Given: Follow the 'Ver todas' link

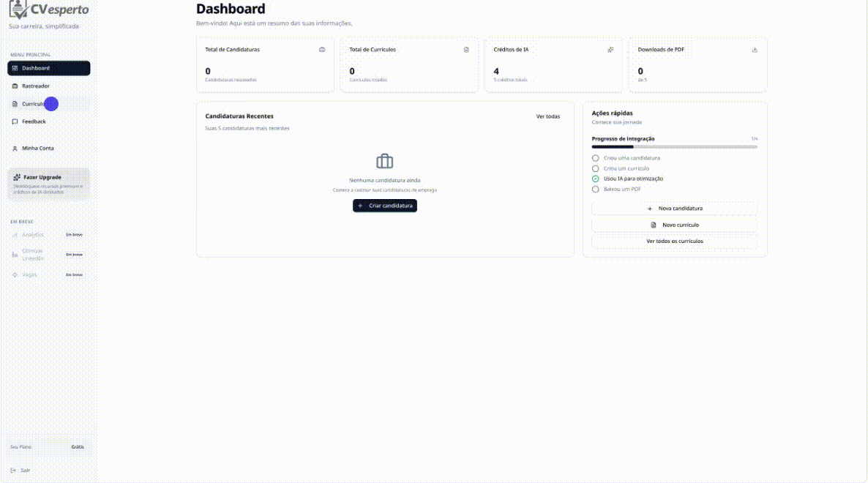Looking at the screenshot, I should tap(547, 116).
